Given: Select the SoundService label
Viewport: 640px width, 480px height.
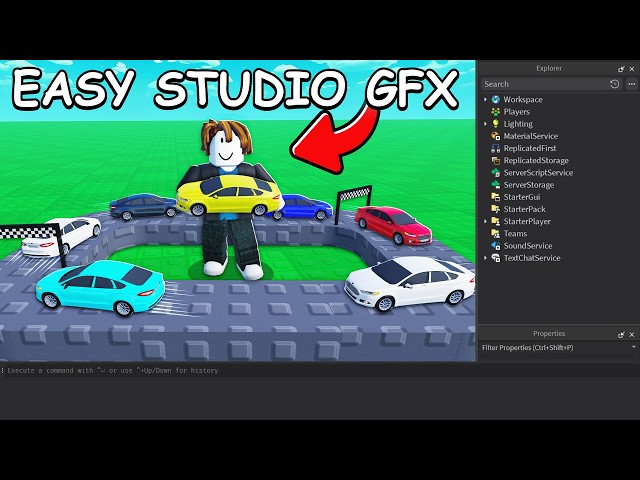Looking at the screenshot, I should pyautogui.click(x=528, y=246).
